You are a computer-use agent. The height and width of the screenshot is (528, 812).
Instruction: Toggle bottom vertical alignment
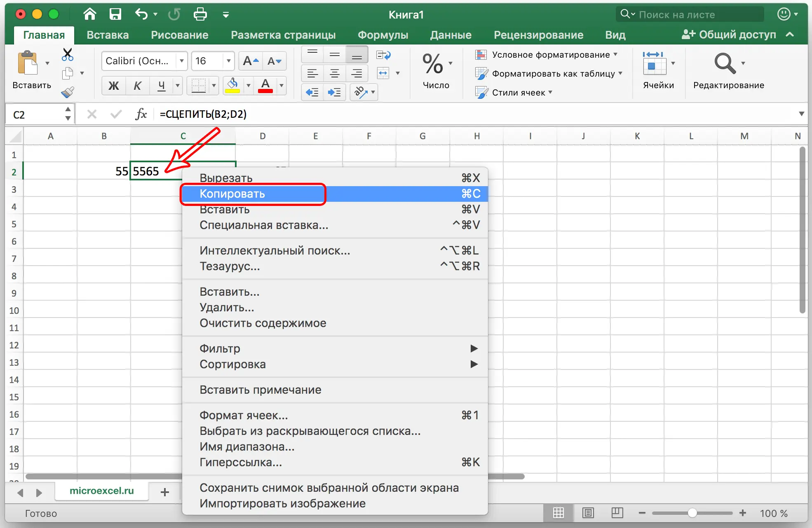357,54
